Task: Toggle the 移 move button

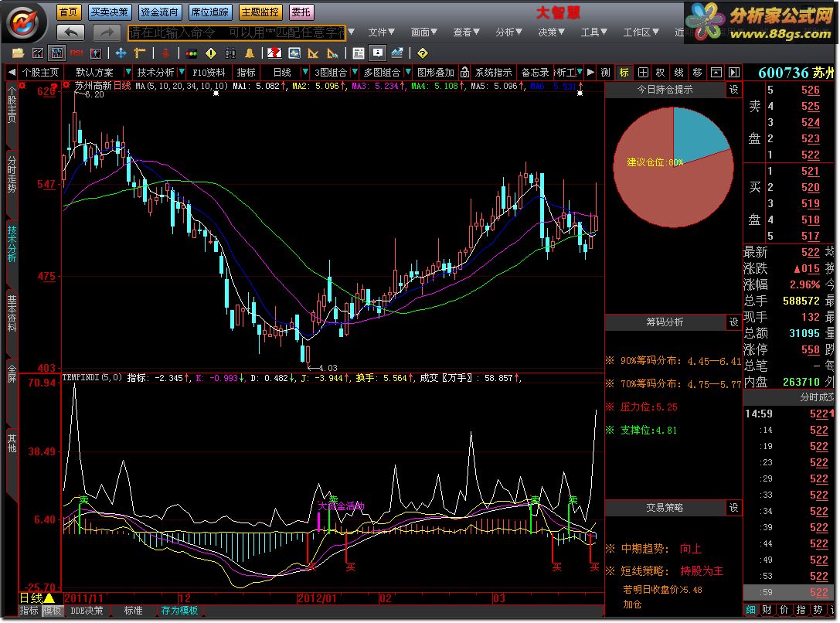Action: click(698, 73)
